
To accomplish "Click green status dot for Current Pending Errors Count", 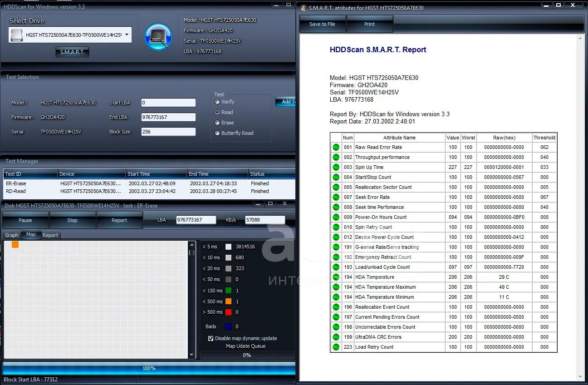I will coord(336,317).
